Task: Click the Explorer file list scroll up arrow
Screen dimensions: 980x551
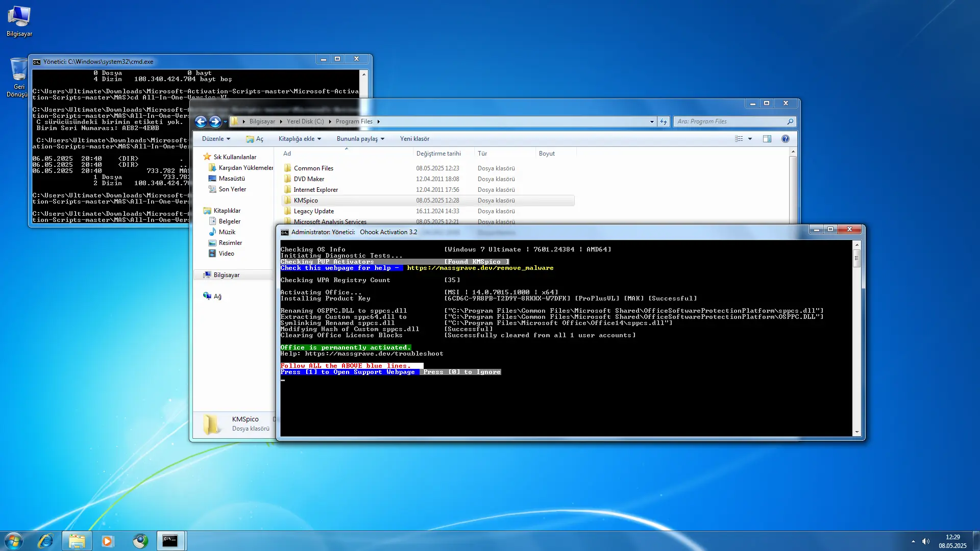Action: click(793, 152)
